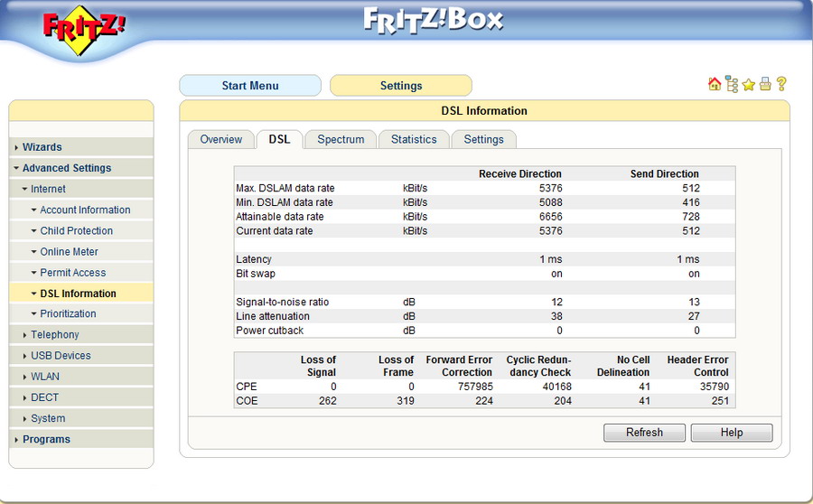The image size is (813, 504).
Task: Click the yellow star favorites icon
Action: click(748, 84)
